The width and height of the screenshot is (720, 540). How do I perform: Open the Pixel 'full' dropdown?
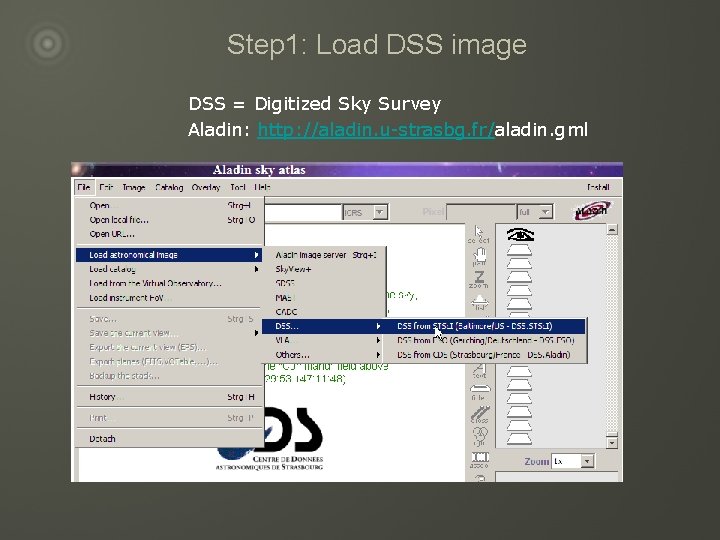point(534,212)
